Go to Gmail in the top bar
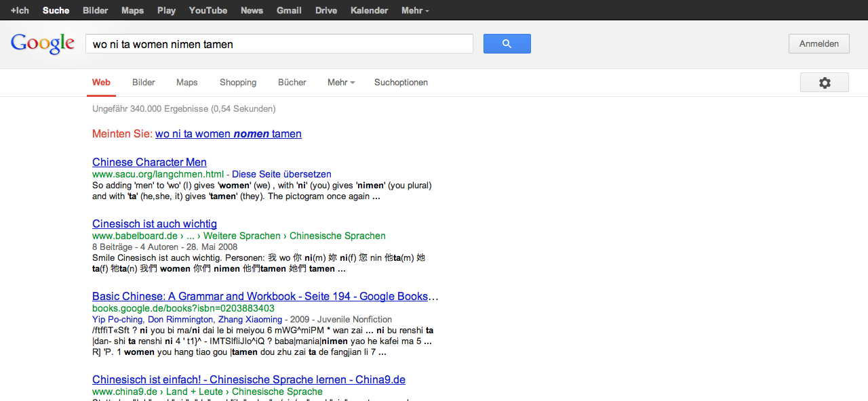The height and width of the screenshot is (401, 868). 289,10
